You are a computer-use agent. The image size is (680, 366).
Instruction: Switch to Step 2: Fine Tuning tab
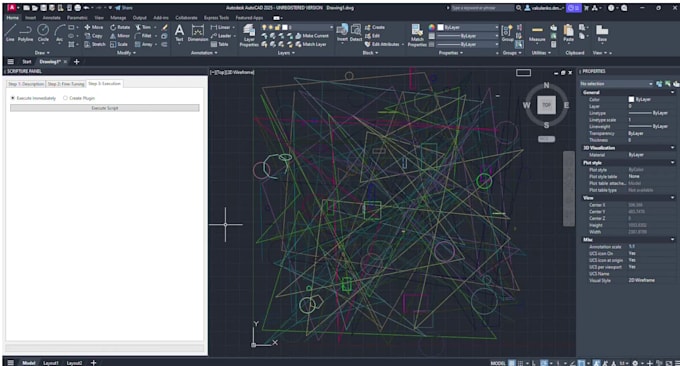66,84
